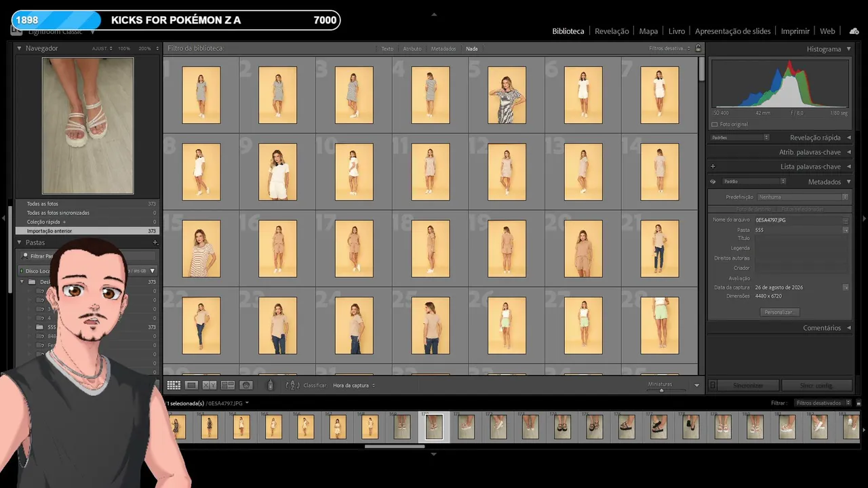Screen dimensions: 868x488
Task: Select the Nada library filter
Action: coord(472,49)
